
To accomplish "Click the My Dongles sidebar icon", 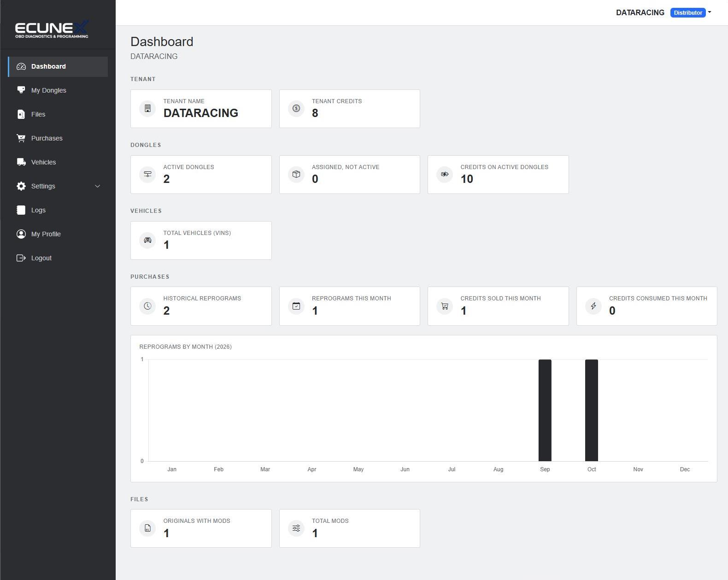I will pyautogui.click(x=21, y=90).
